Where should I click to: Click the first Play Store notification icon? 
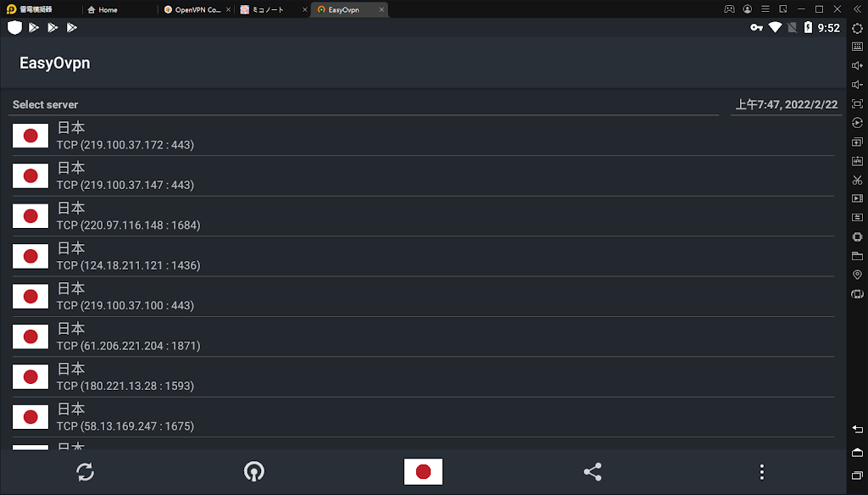point(34,27)
